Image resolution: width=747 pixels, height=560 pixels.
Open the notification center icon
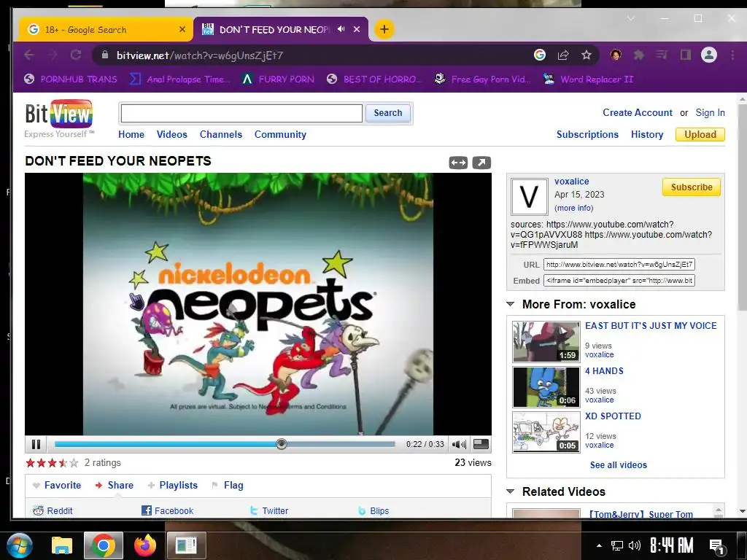pyautogui.click(x=716, y=546)
